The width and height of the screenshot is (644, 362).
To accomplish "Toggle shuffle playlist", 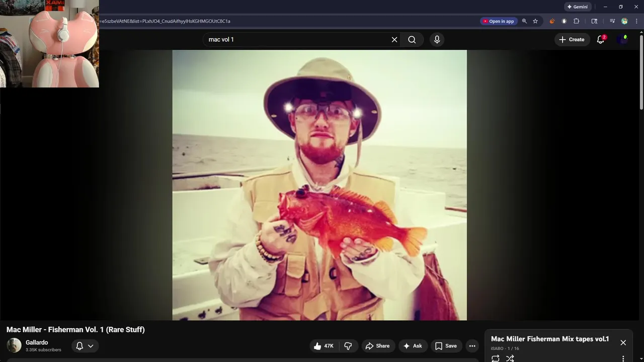I will pos(510,358).
